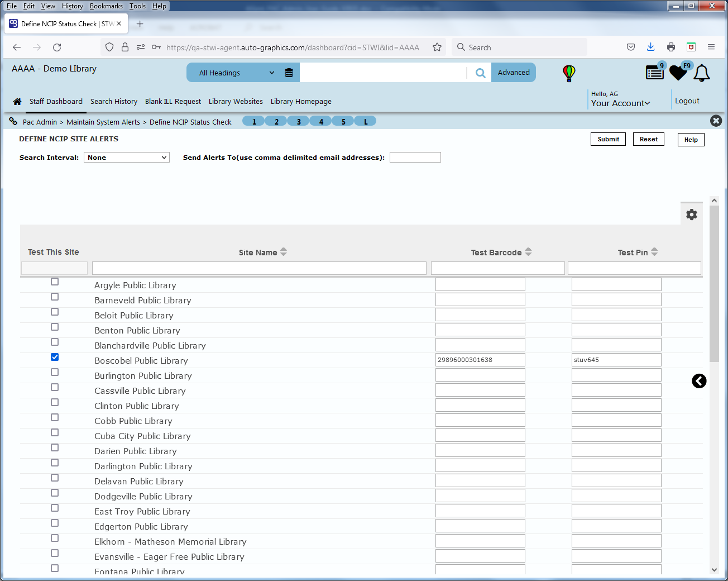The width and height of the screenshot is (728, 581).
Task: Click the Advanced search button
Action: pyautogui.click(x=514, y=73)
